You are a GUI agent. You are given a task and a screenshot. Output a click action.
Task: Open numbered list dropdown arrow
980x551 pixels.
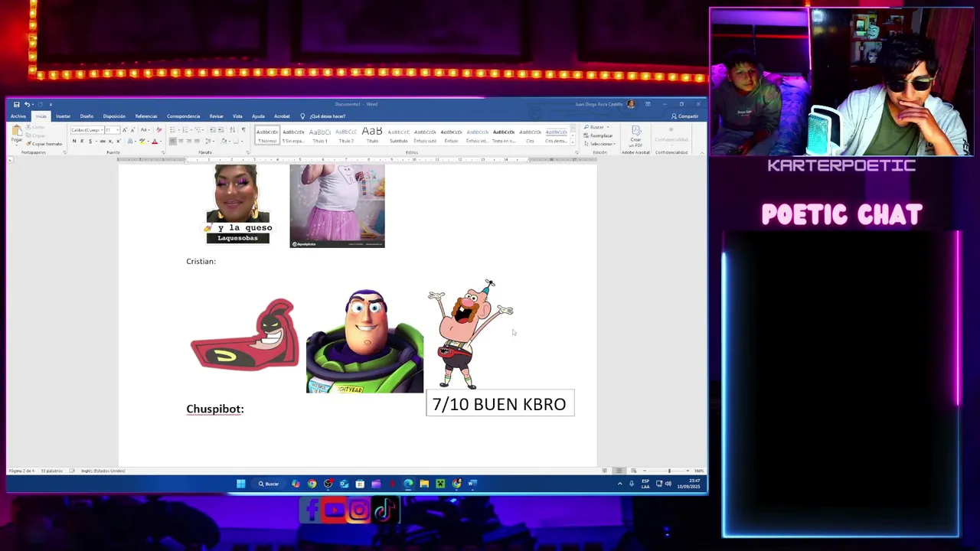click(191, 130)
